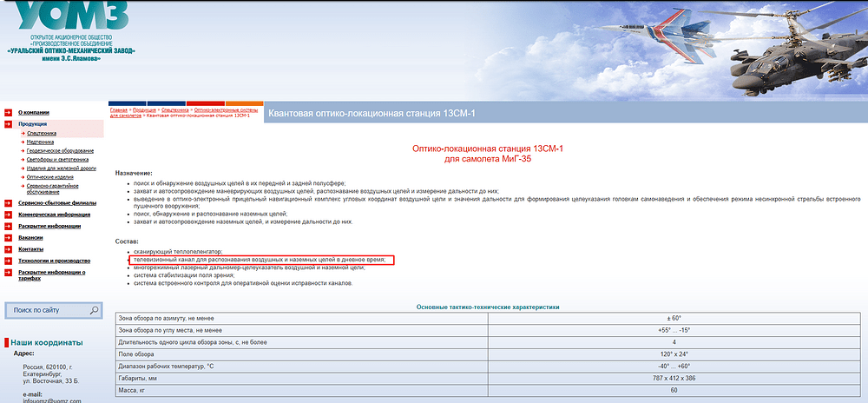
Task: Open the Раскрытие информации sidebar item
Action: [x=49, y=226]
